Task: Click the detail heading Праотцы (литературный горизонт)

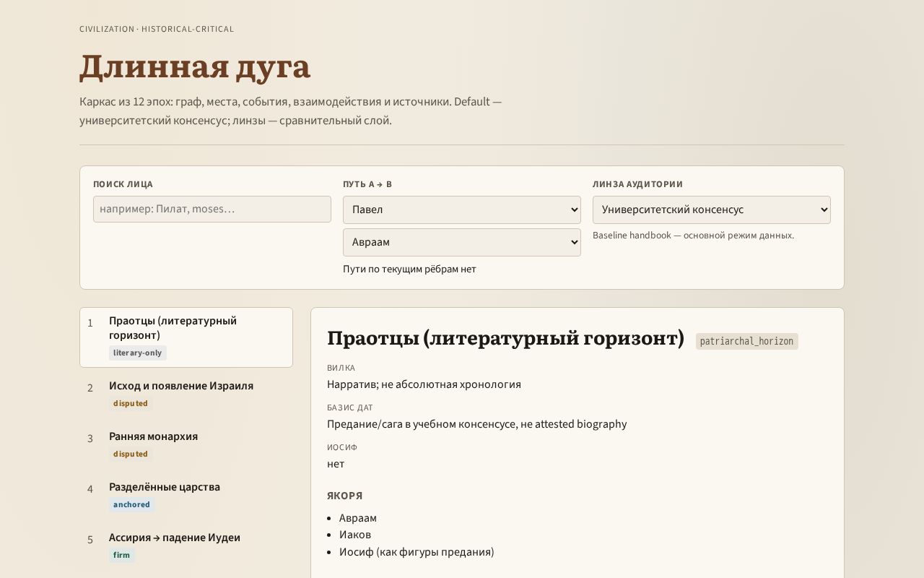Action: coord(505,337)
